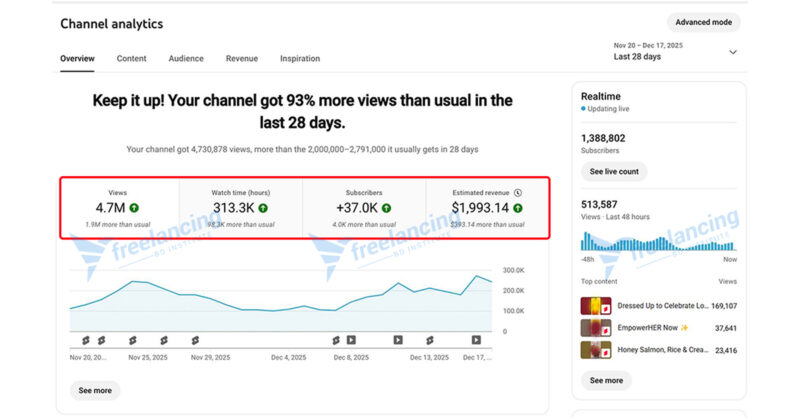Click the green arrow icon beside Watch time
The width and height of the screenshot is (800, 418).
pyautogui.click(x=264, y=209)
